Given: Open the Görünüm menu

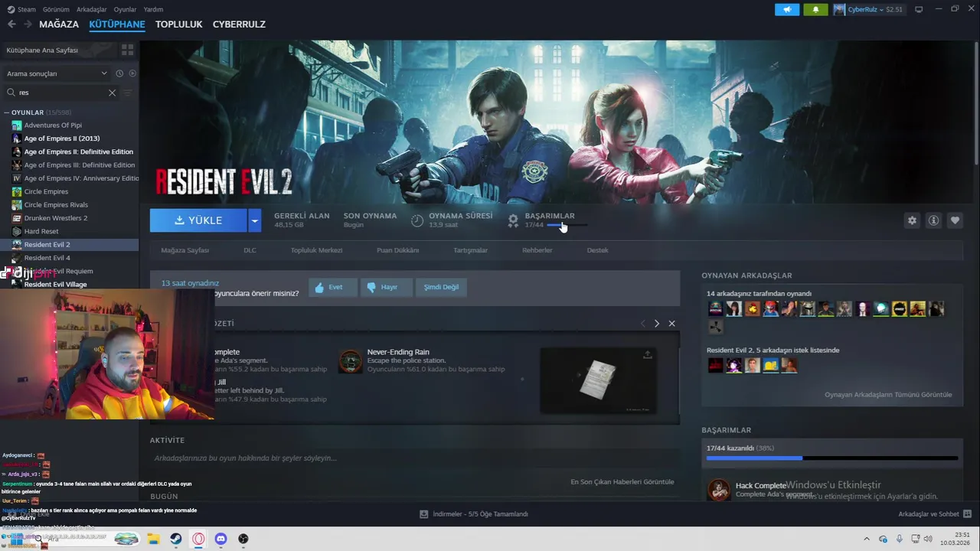Looking at the screenshot, I should pos(56,9).
